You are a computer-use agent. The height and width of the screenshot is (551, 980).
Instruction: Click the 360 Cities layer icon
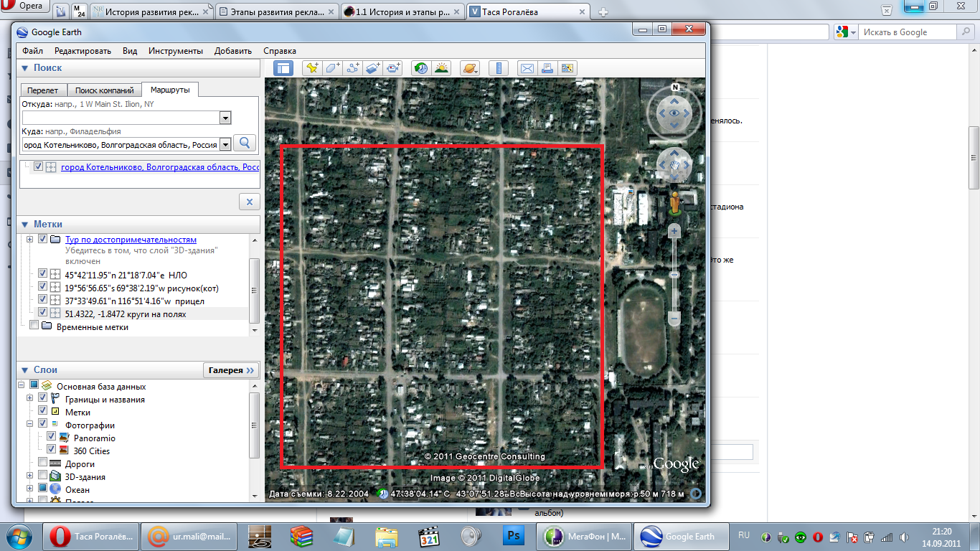tap(63, 451)
